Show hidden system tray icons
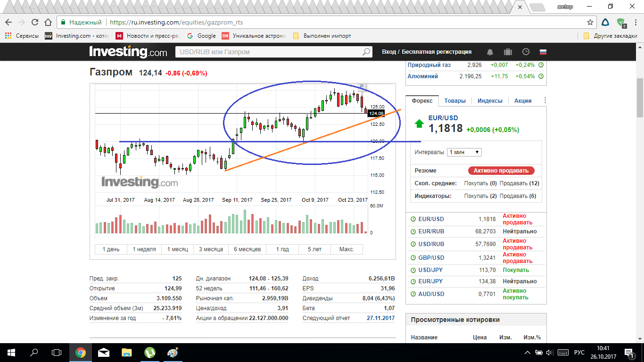The width and height of the screenshot is (644, 362). click(x=528, y=353)
